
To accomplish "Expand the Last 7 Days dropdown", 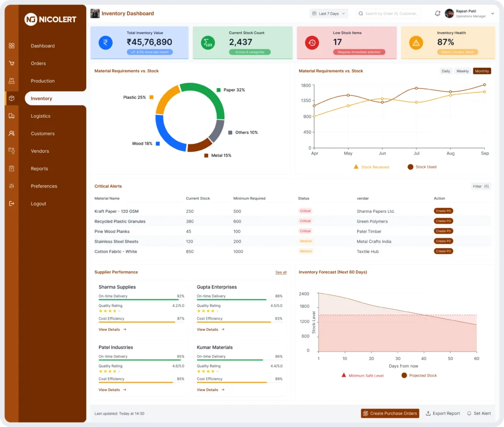I will point(329,13).
